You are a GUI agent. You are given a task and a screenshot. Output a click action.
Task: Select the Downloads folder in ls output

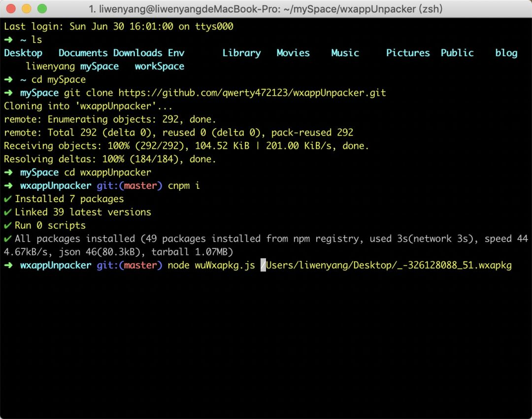tap(137, 53)
